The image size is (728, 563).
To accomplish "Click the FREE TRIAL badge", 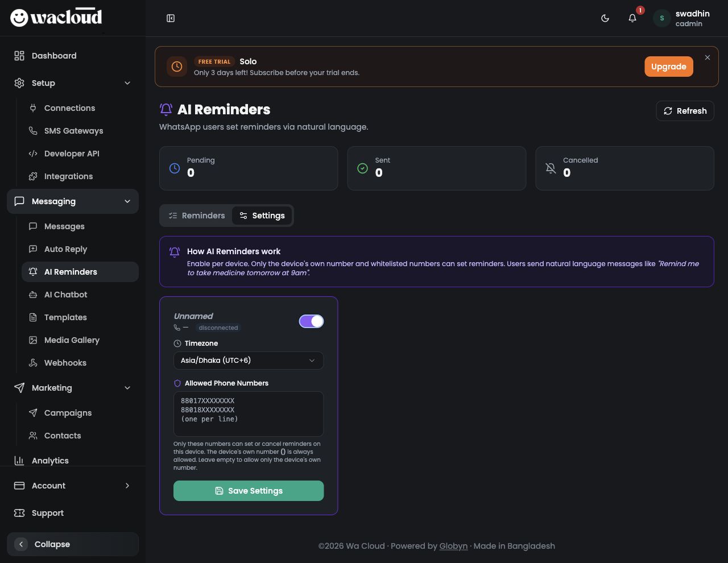I will (x=214, y=61).
